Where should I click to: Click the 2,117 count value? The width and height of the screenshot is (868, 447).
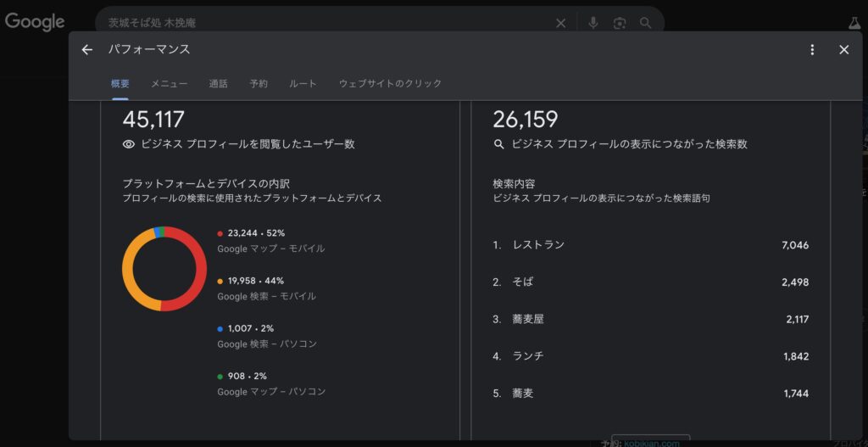(x=797, y=320)
